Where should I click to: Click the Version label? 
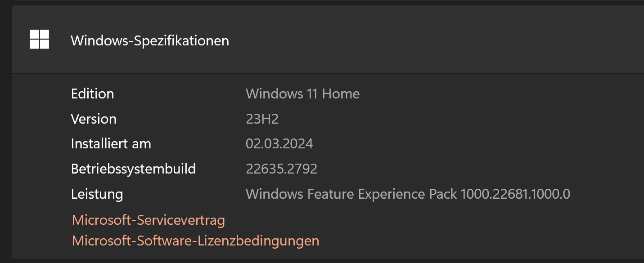tap(94, 119)
